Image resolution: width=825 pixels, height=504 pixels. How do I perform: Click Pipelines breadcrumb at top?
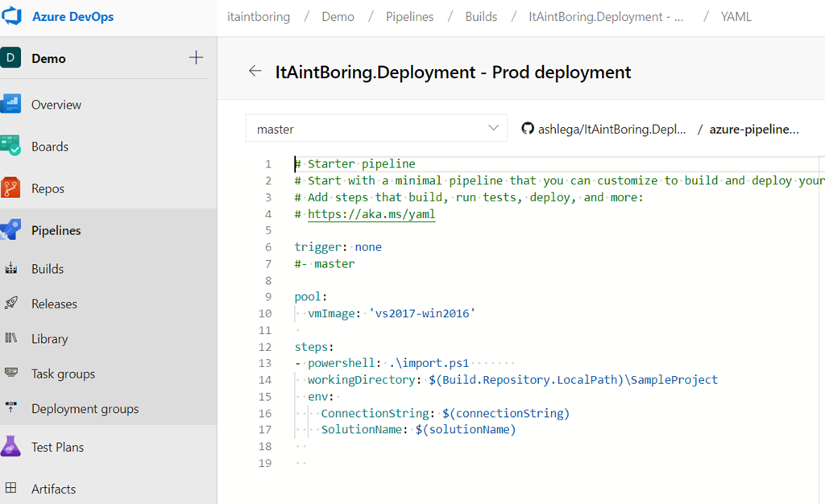click(409, 17)
